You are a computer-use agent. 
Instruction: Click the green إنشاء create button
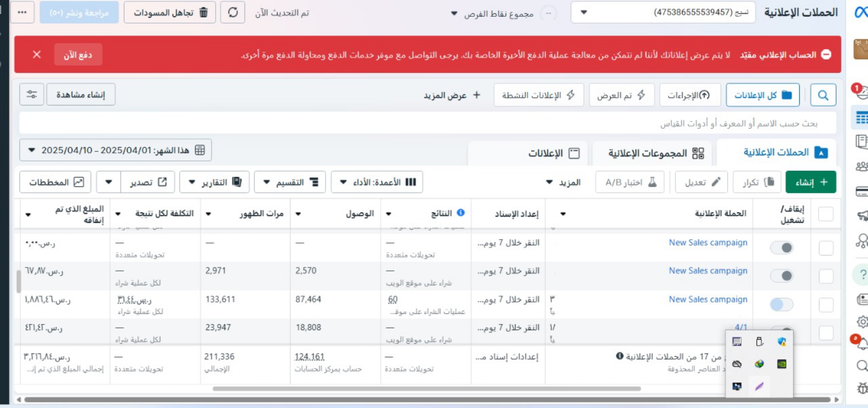click(811, 182)
